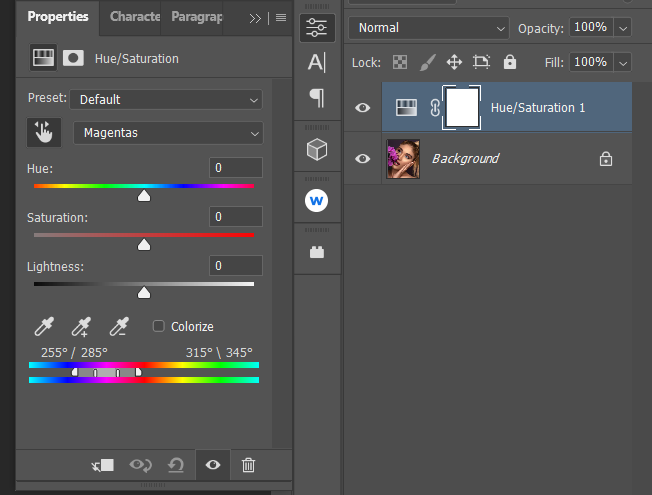Reset adjustment to defaults
Viewport: 652px width, 495px height.
click(x=176, y=465)
